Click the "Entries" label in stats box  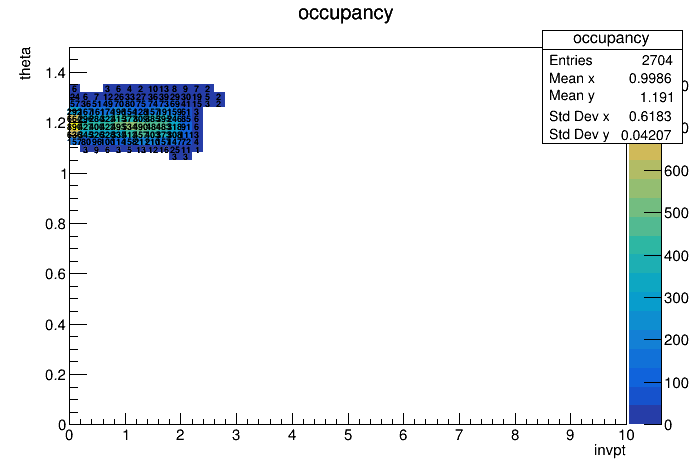tap(570, 60)
